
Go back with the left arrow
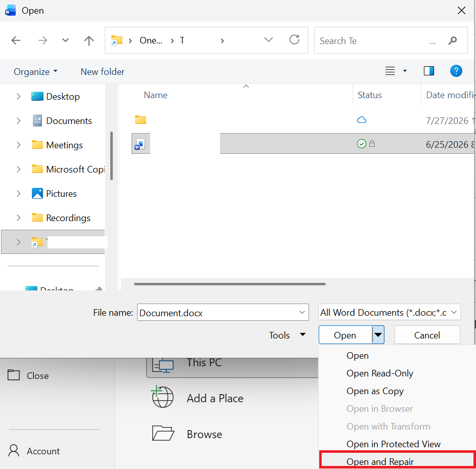(x=16, y=40)
